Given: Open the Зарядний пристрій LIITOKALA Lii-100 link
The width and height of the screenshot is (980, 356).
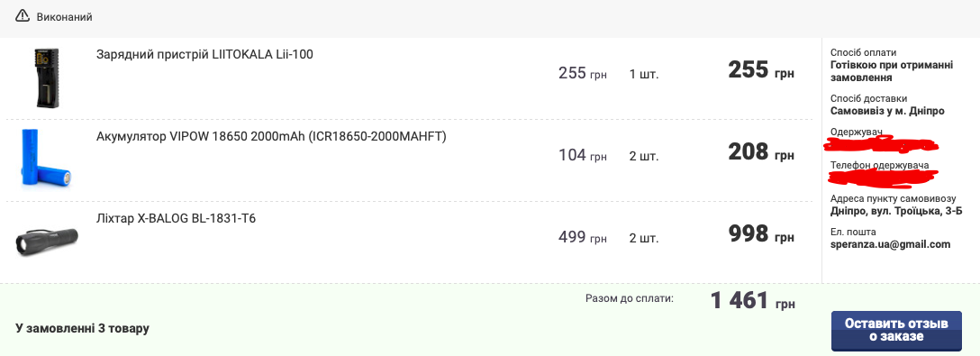Looking at the screenshot, I should tap(204, 54).
